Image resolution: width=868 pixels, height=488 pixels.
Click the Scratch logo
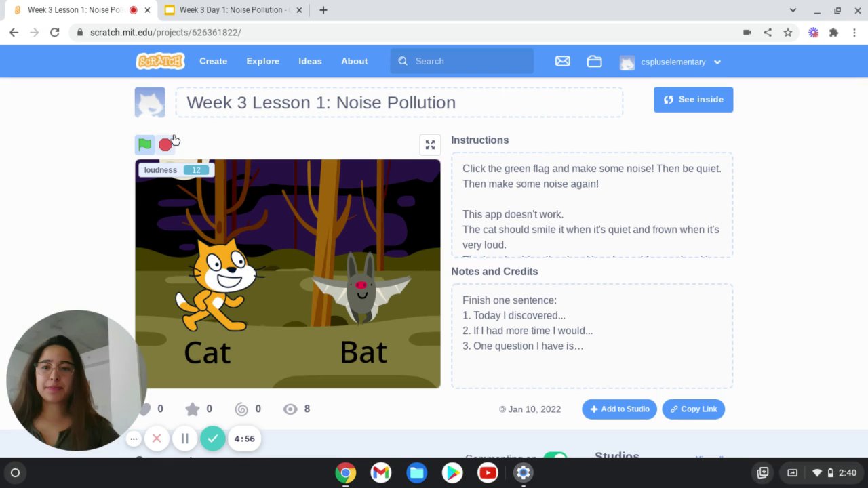[160, 61]
